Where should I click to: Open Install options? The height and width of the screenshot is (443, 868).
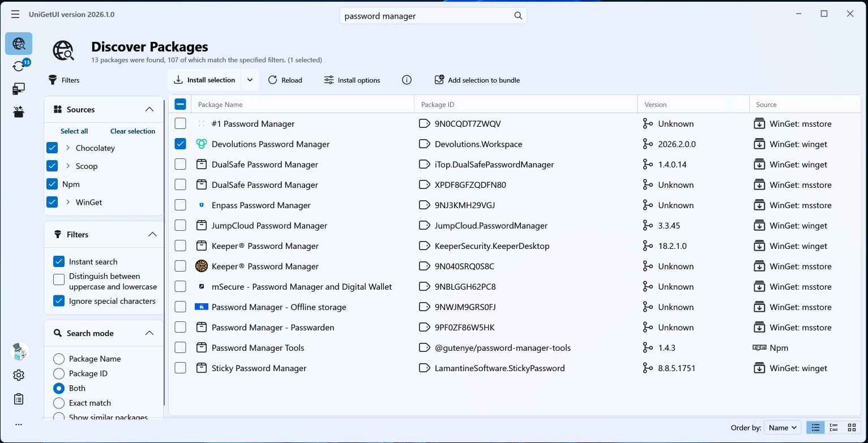pyautogui.click(x=352, y=80)
